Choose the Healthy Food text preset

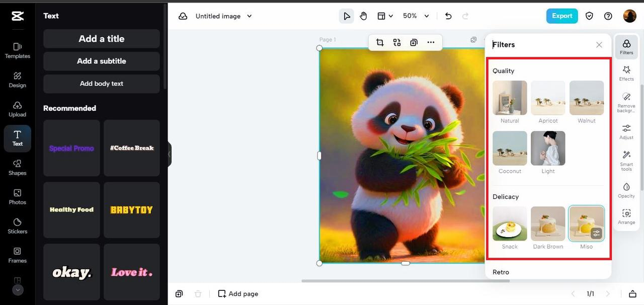pyautogui.click(x=71, y=210)
